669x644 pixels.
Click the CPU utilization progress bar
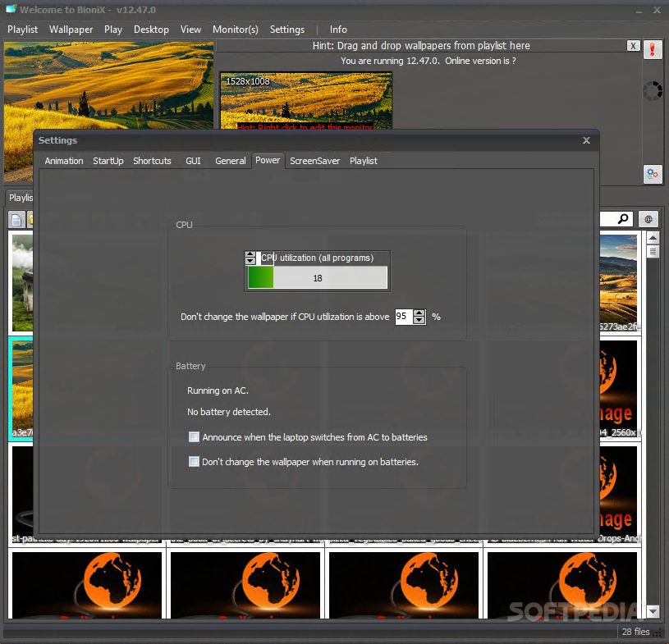click(x=318, y=277)
